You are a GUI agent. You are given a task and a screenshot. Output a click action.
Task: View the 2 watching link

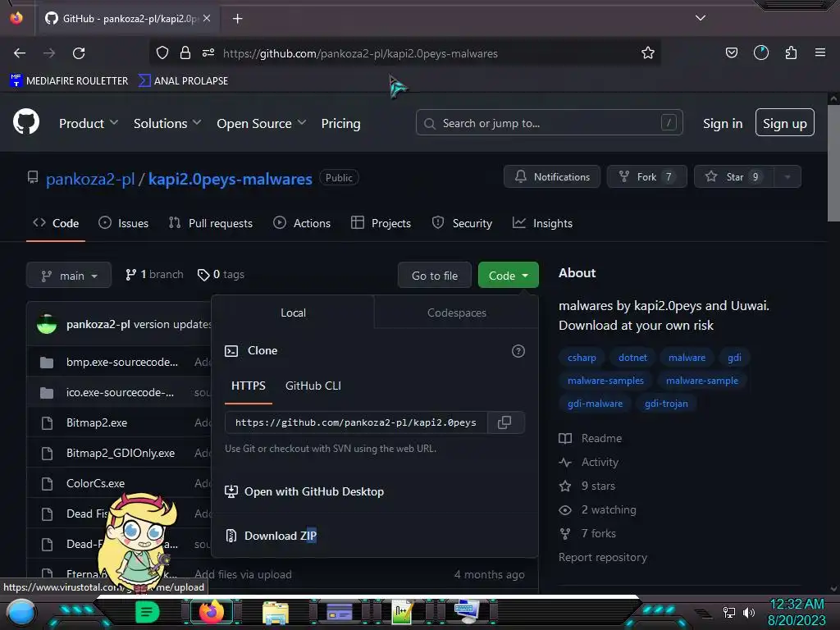pyautogui.click(x=597, y=509)
